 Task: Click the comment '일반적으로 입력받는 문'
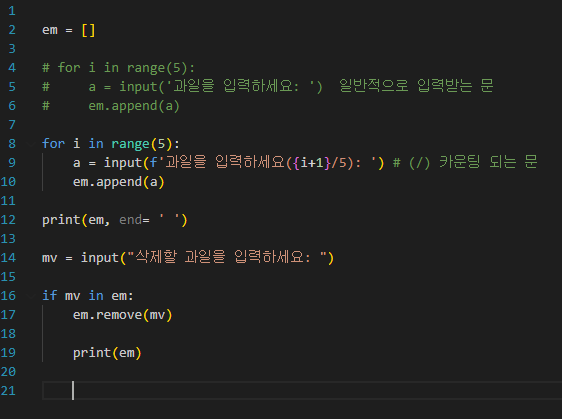[x=416, y=86]
